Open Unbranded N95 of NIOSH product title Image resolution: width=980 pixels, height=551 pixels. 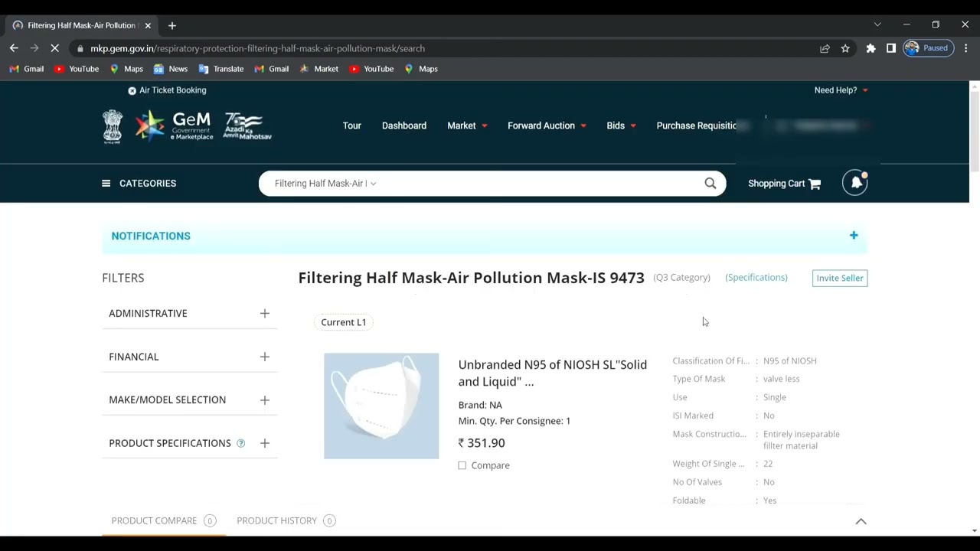(553, 373)
